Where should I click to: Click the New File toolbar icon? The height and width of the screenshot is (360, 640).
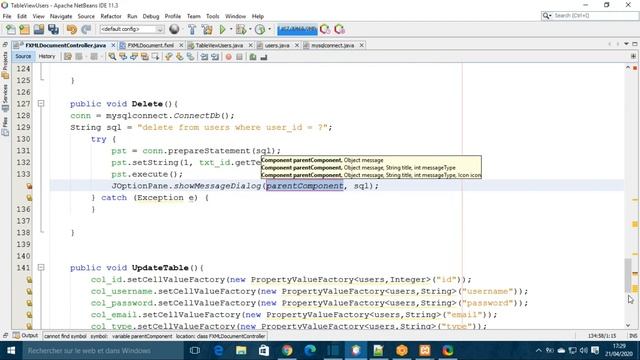point(11,29)
